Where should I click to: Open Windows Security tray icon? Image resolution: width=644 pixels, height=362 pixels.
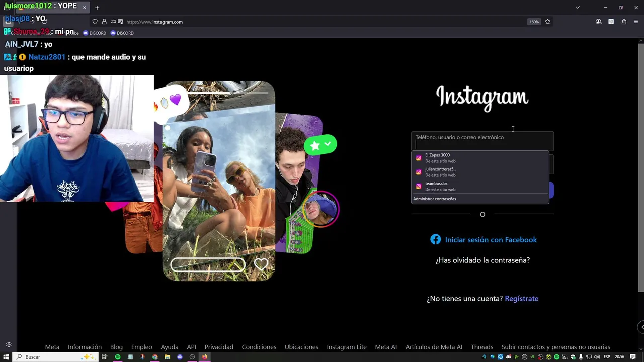pyautogui.click(x=573, y=357)
